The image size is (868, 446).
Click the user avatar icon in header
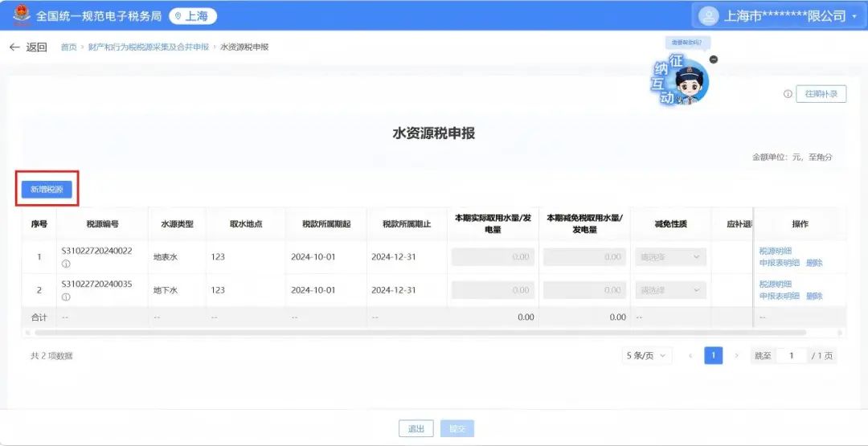tap(708, 16)
